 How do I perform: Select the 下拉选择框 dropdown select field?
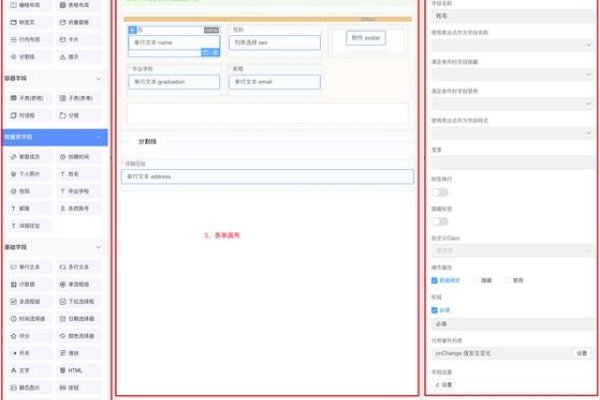(x=79, y=301)
